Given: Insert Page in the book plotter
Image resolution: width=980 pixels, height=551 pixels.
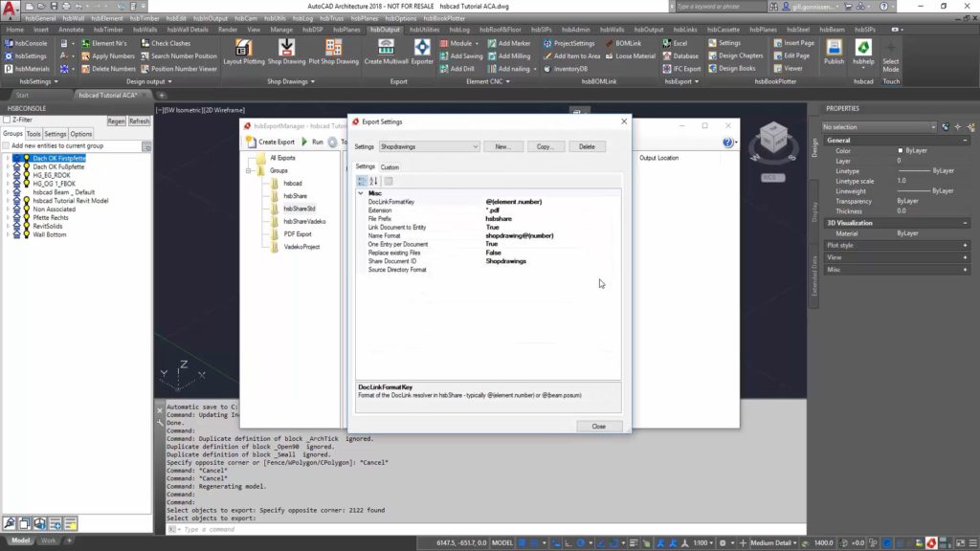Looking at the screenshot, I should click(x=793, y=43).
